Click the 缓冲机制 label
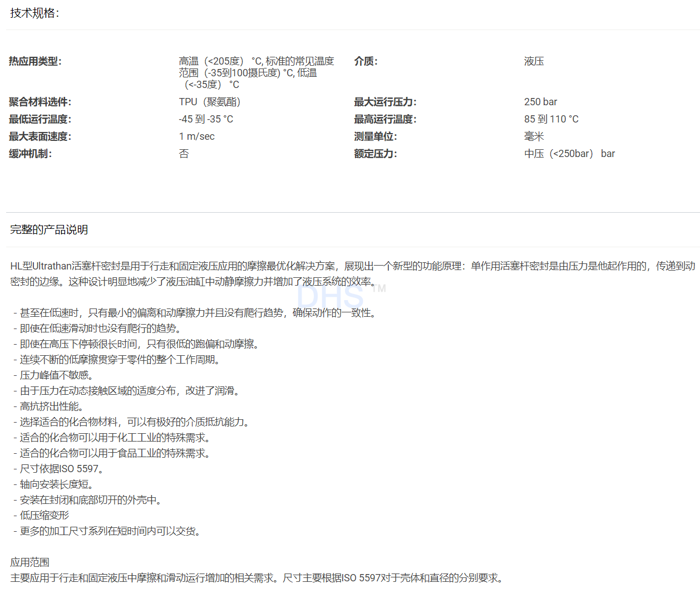 [x=31, y=154]
